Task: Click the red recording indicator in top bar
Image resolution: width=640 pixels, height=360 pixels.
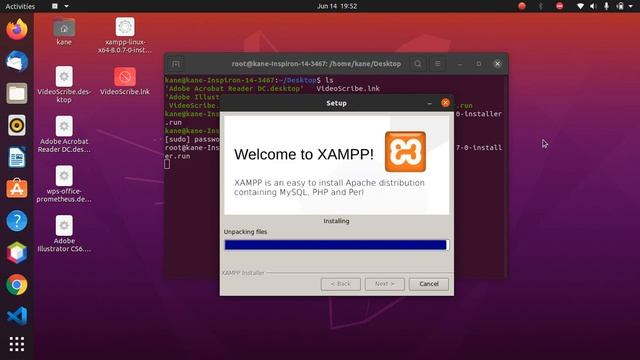Action: (522, 6)
